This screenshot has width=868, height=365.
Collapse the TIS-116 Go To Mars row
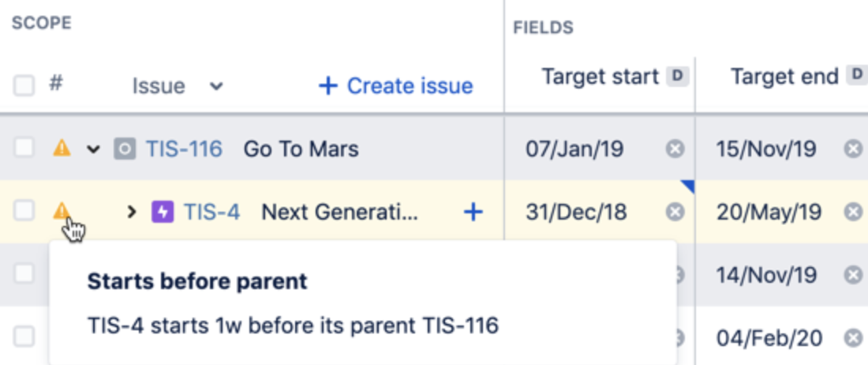coord(94,149)
